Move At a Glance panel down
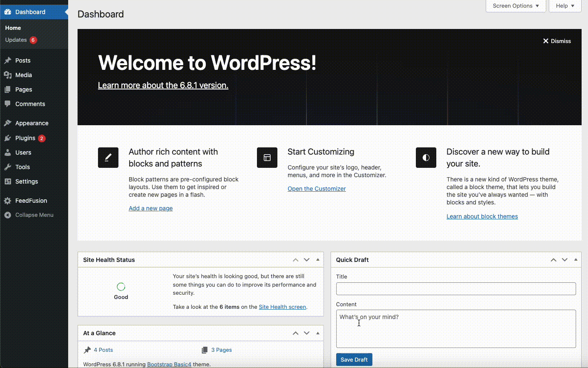588x368 pixels. 307,333
